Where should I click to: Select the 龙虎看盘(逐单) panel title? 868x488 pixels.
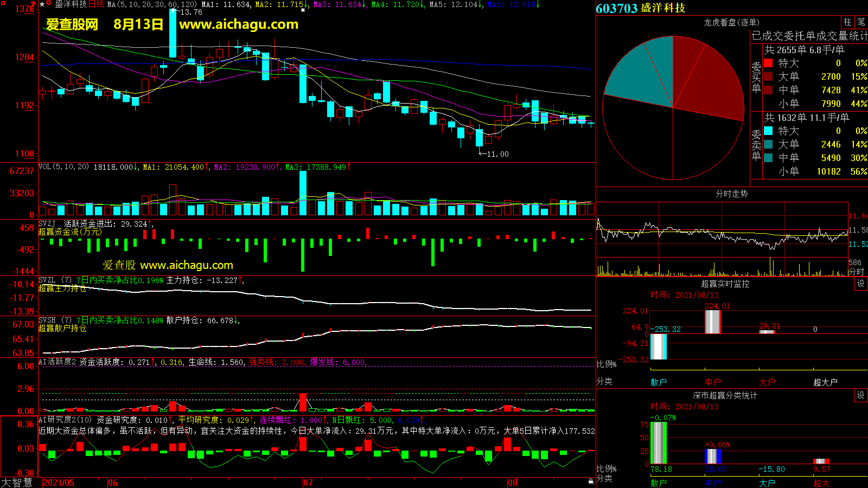click(x=731, y=22)
